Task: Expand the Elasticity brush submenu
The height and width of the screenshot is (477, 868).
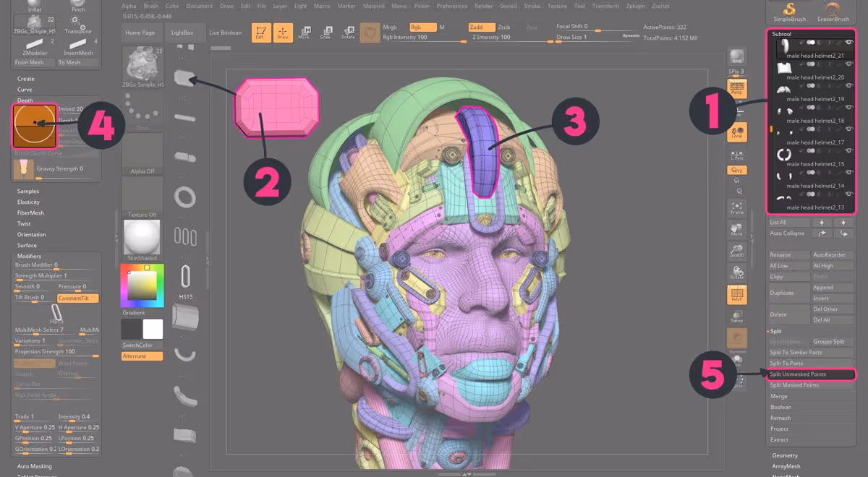Action: click(x=29, y=202)
